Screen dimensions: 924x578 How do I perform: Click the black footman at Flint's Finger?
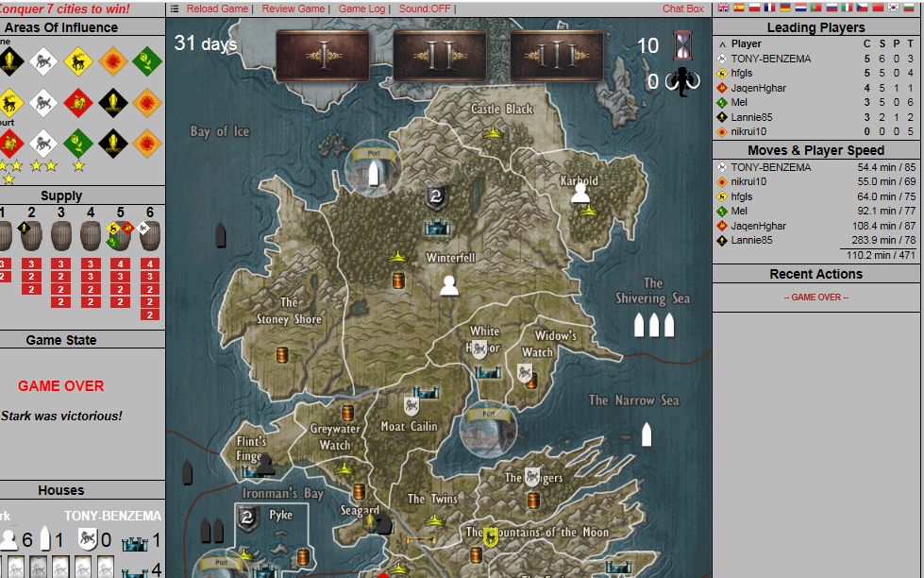tap(265, 466)
